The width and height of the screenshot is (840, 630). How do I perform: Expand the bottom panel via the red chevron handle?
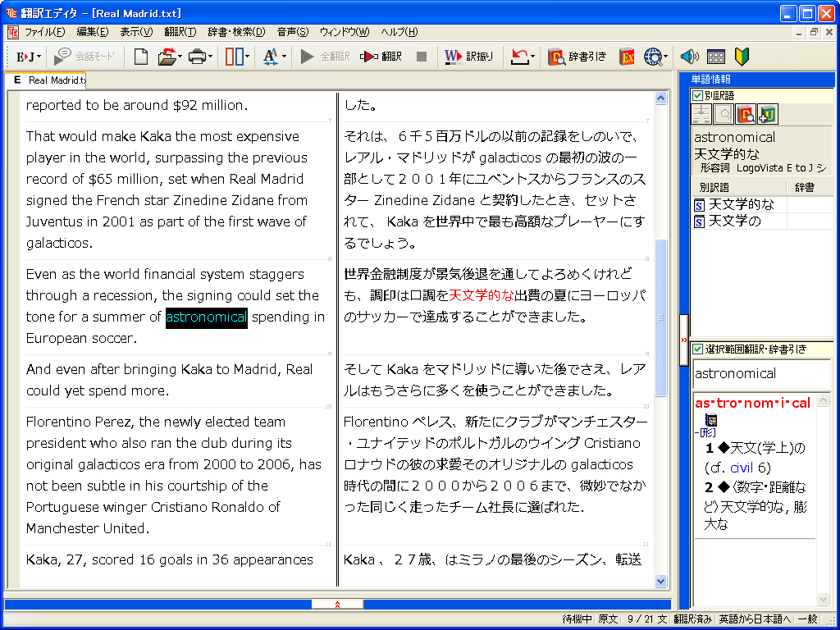coord(337,605)
